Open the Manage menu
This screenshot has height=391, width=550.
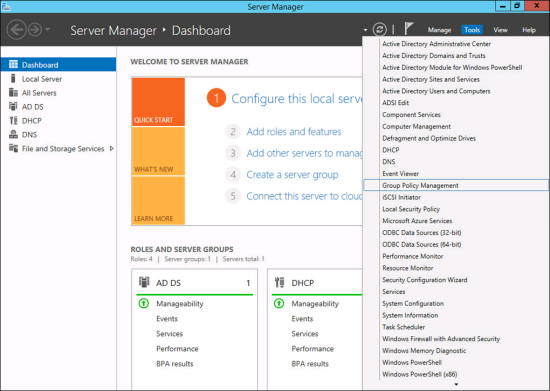coord(439,30)
